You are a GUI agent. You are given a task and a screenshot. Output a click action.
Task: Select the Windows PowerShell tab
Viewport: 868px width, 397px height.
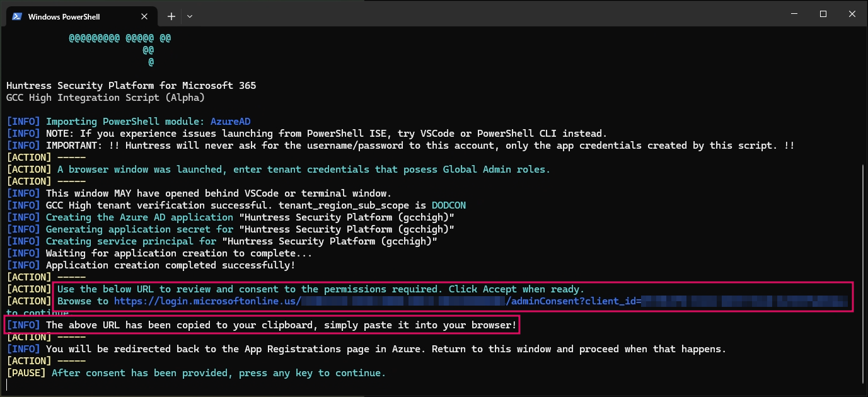83,16
